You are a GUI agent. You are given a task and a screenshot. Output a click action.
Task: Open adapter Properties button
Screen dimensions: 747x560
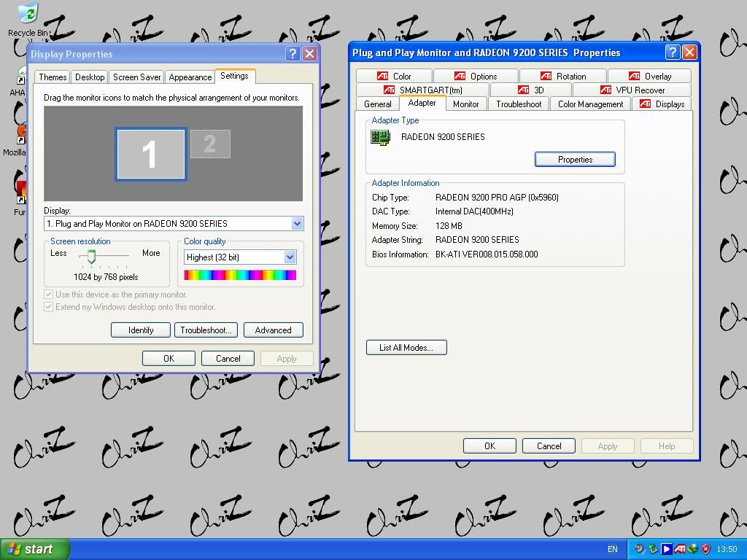tap(575, 160)
